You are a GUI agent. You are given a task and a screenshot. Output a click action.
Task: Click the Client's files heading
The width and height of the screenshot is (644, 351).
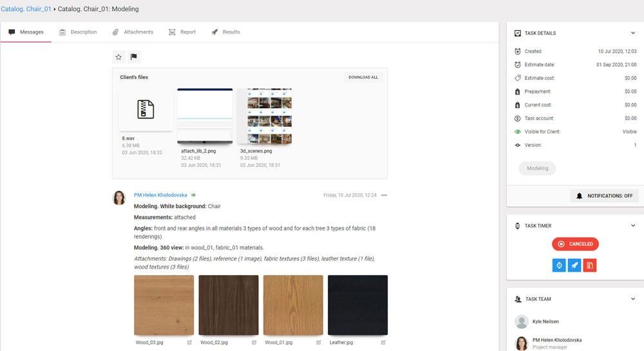pos(134,77)
